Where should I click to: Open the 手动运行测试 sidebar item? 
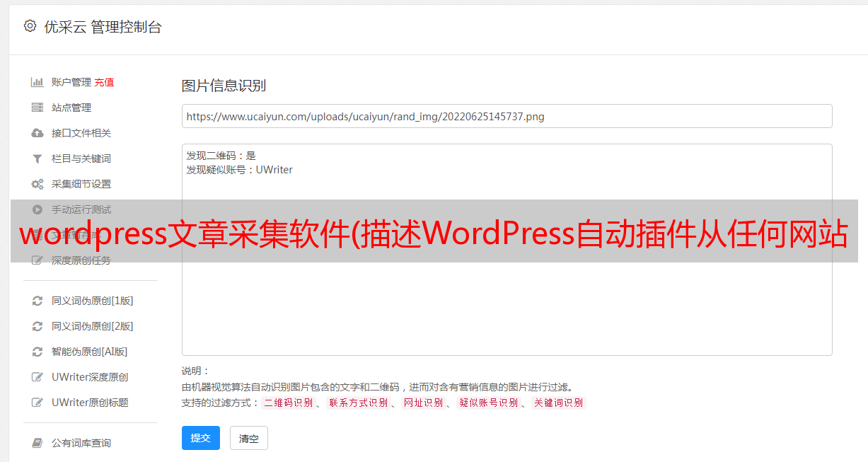(x=81, y=209)
